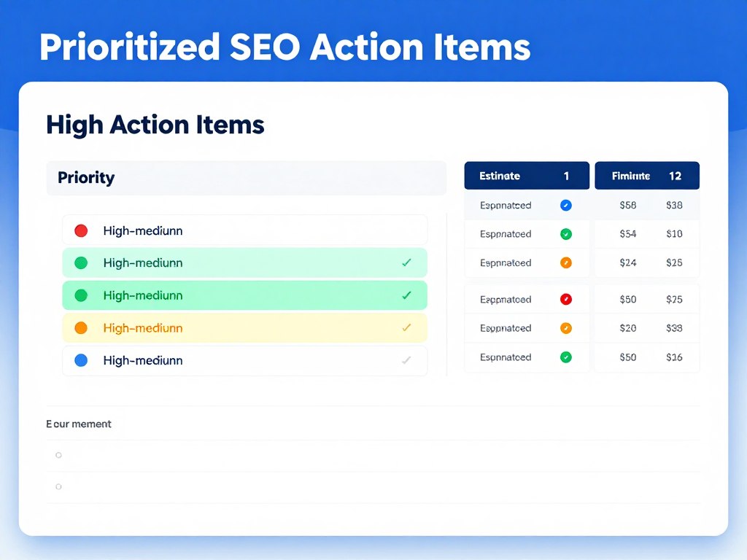Select the High-mediunn label in the lighter green row
This screenshot has height=560, width=747.
pos(143,262)
